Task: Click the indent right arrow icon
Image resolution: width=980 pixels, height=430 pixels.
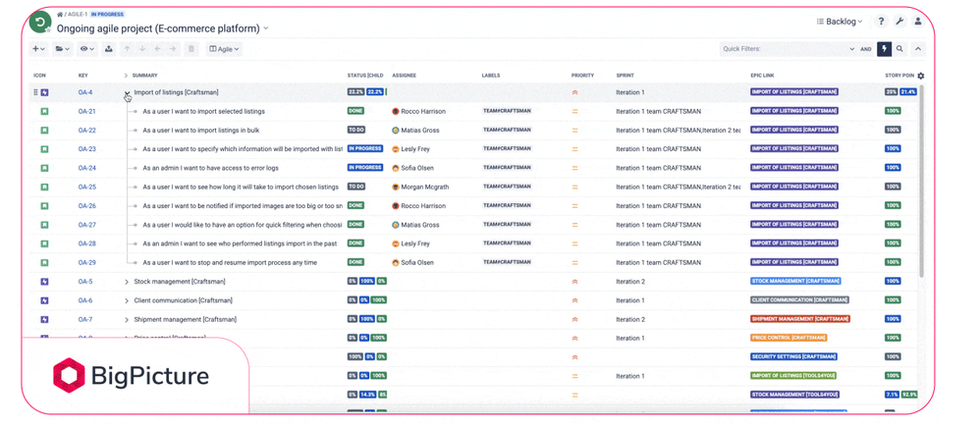Action: (x=173, y=49)
